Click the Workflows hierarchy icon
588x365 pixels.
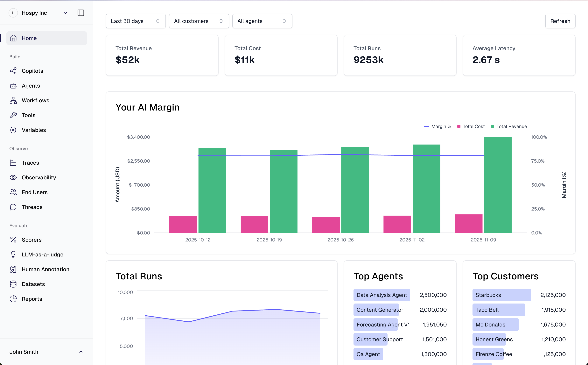coord(13,100)
